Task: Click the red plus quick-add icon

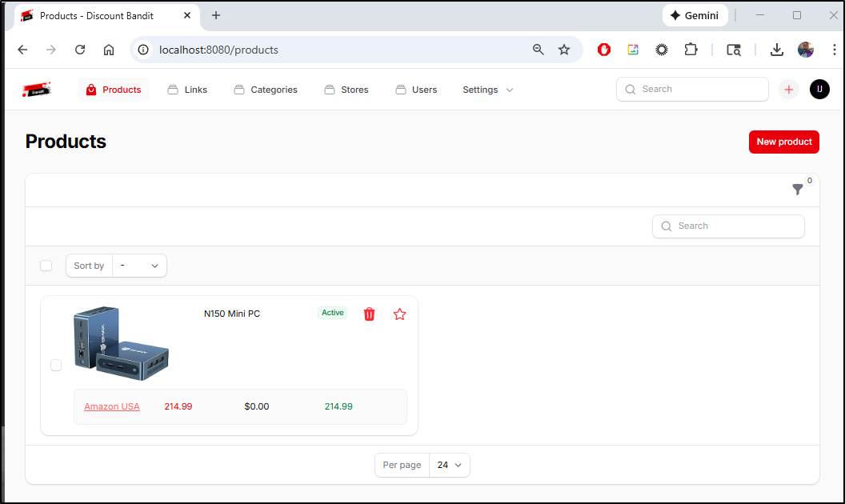Action: click(x=789, y=90)
